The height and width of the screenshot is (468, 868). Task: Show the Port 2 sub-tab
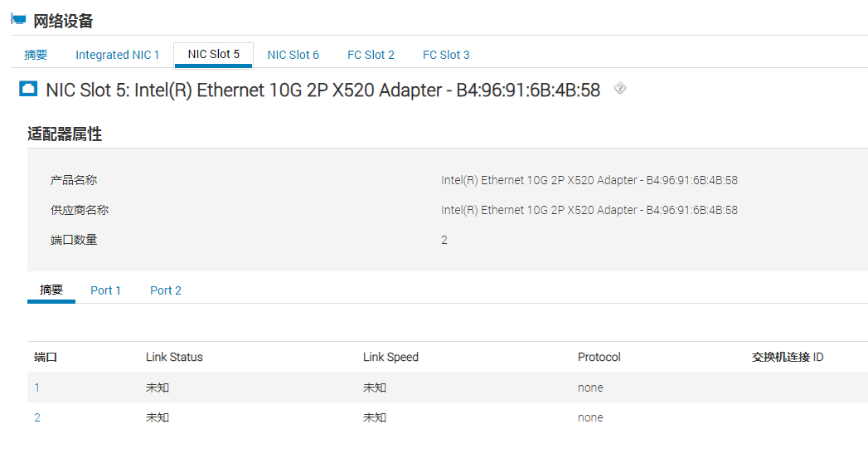[x=166, y=290]
